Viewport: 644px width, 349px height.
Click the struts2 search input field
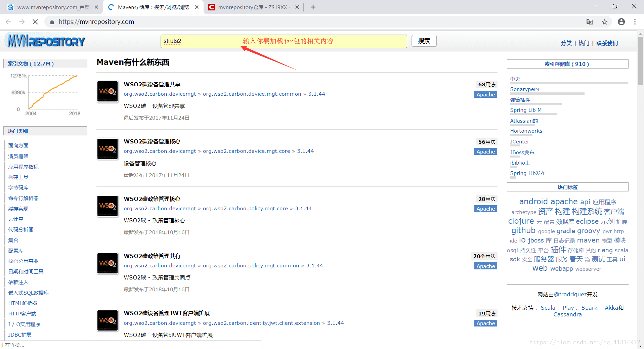tap(284, 41)
